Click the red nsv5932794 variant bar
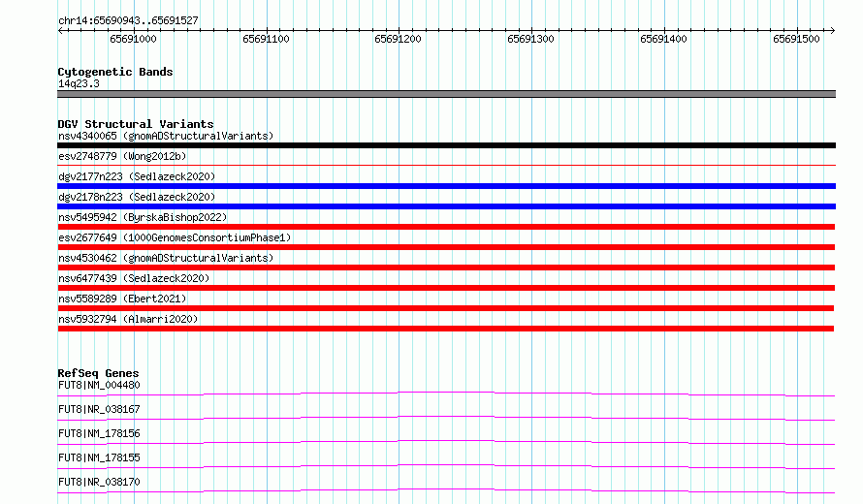Screen dimensions: 863x504 coord(445,329)
